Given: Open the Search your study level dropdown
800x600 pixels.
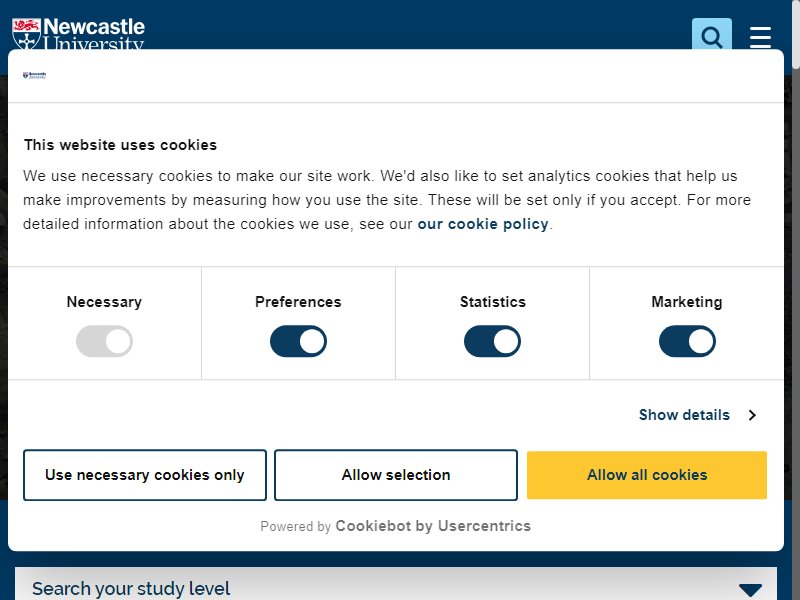Looking at the screenshot, I should coord(396,585).
